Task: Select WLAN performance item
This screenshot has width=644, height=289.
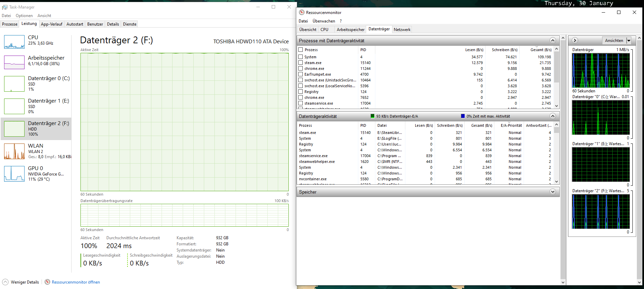Action: point(36,151)
